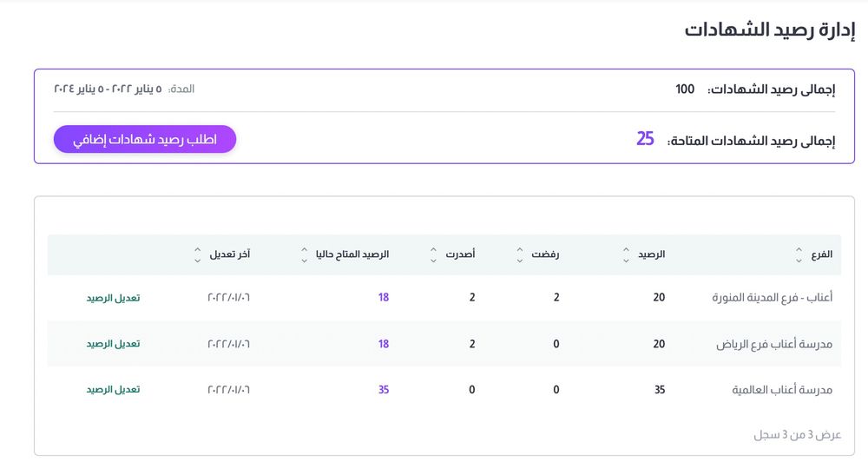The image size is (868, 462).
Task: Click الرصيد value 35 in العالمية row
Action: point(660,390)
